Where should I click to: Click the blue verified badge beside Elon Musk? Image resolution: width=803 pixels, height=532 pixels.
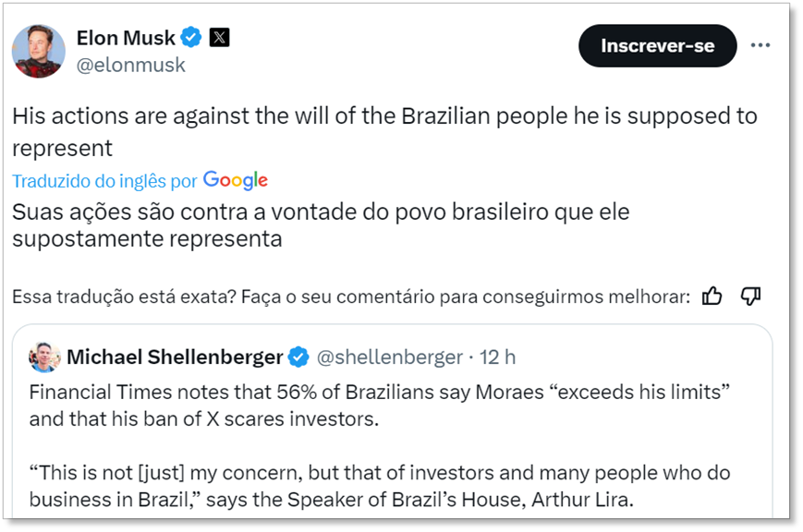point(192,38)
